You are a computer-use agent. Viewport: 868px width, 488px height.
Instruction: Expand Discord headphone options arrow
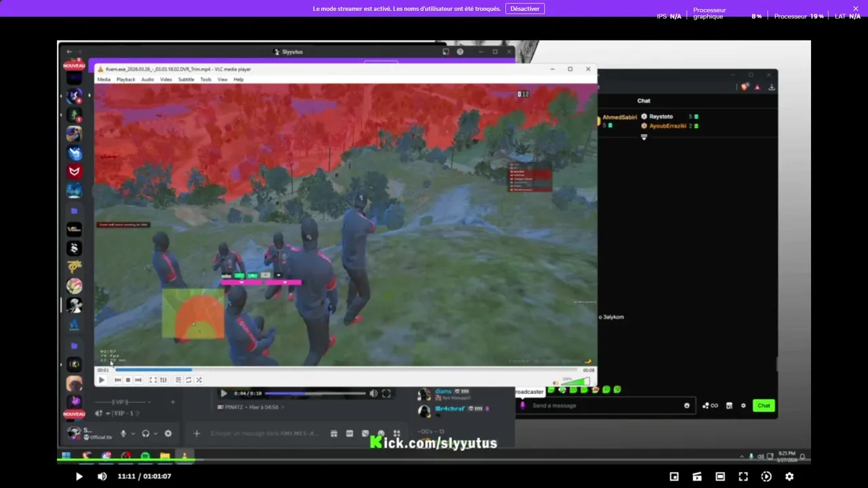click(155, 433)
